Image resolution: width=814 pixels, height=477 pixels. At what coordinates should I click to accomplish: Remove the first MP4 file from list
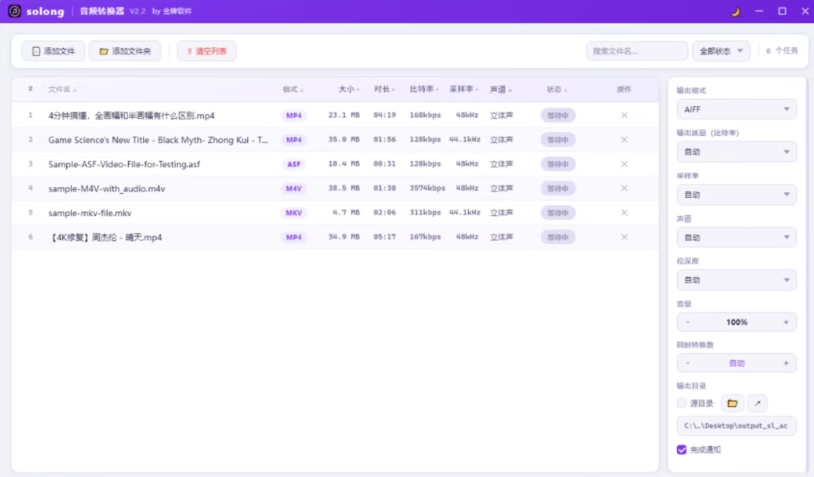click(x=624, y=115)
